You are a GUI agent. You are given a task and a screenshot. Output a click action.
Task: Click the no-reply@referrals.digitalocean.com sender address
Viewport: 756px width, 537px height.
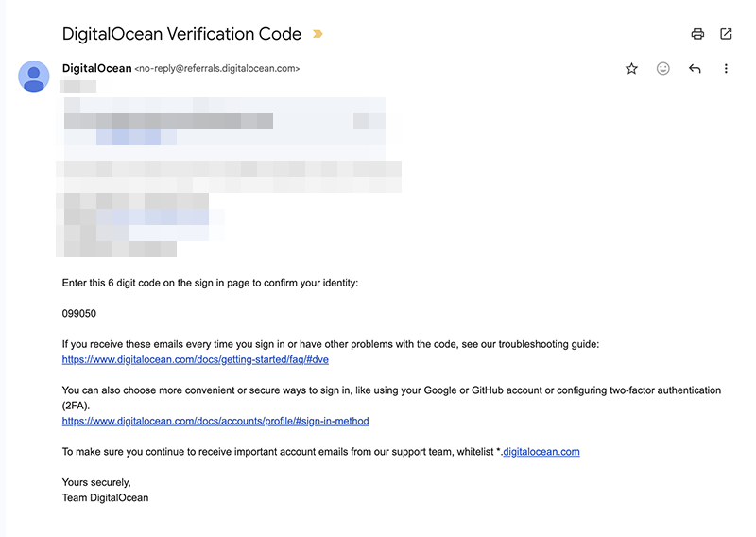pyautogui.click(x=217, y=69)
